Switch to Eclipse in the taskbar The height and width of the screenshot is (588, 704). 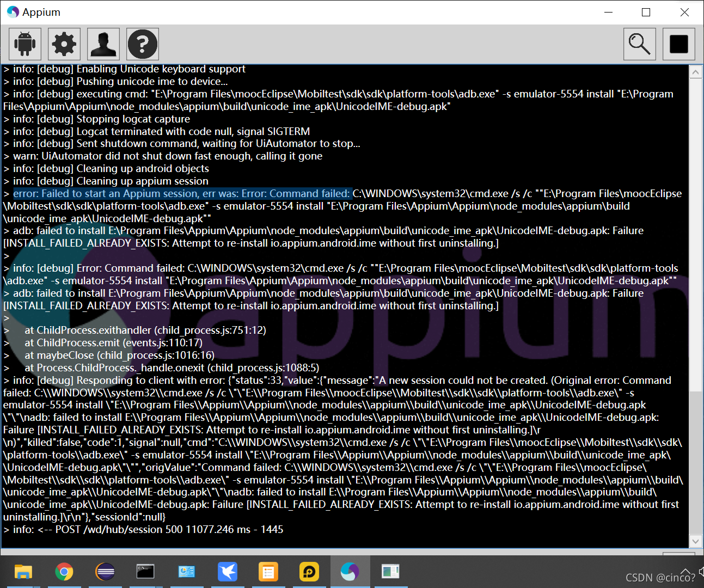(105, 572)
